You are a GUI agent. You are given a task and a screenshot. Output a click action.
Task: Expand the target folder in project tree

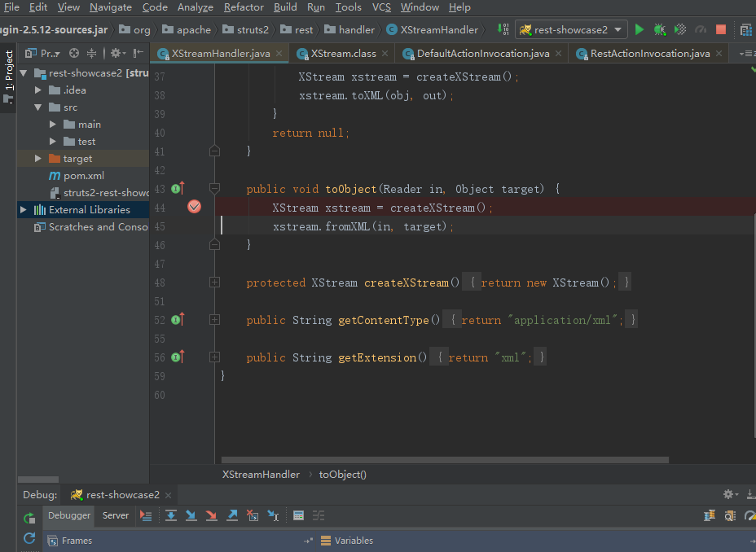[37, 159]
